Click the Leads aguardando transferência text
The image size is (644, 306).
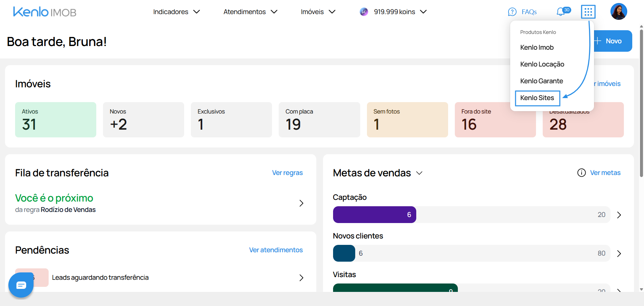click(100, 277)
